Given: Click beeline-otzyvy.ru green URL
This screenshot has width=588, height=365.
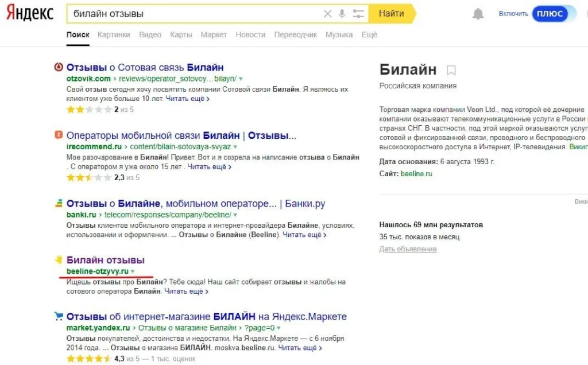Looking at the screenshot, I should tap(98, 271).
